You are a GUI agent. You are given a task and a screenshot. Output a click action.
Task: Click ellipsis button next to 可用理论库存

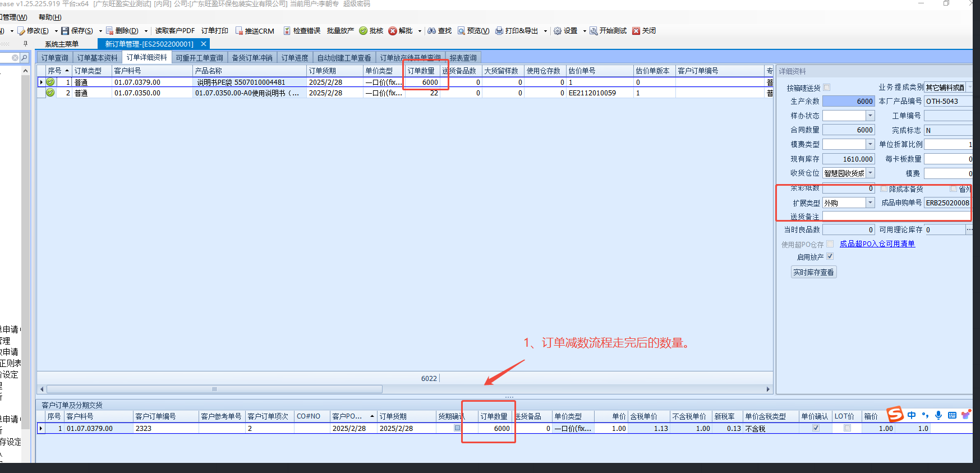click(969, 229)
